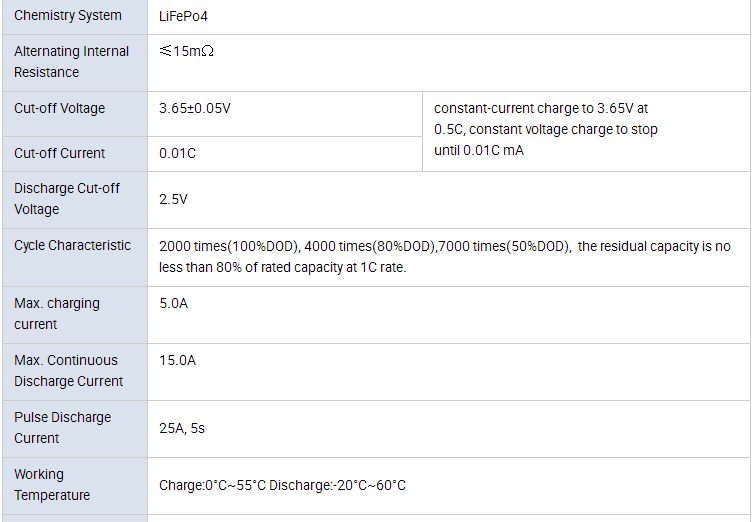Image resolution: width=755 pixels, height=522 pixels.
Task: Click the Max. Continuous Discharge Current label
Action: [68, 370]
